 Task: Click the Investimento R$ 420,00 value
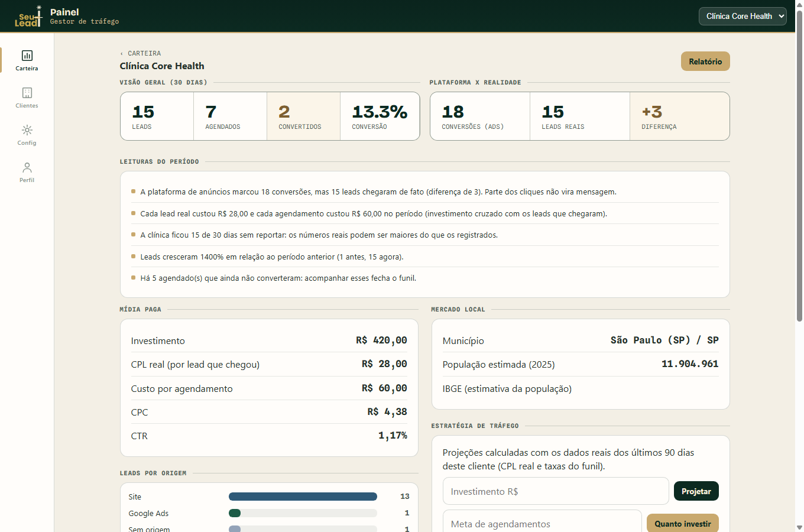(x=381, y=340)
